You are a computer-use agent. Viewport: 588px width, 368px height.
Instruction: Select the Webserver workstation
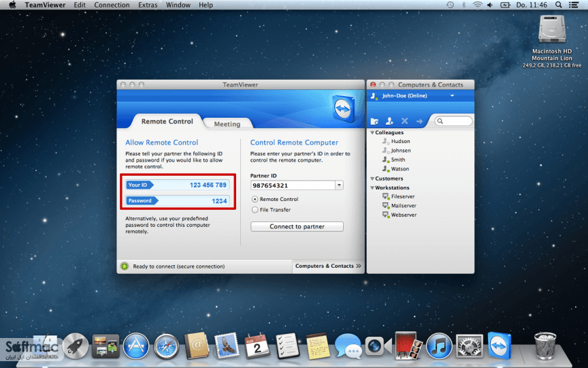404,215
